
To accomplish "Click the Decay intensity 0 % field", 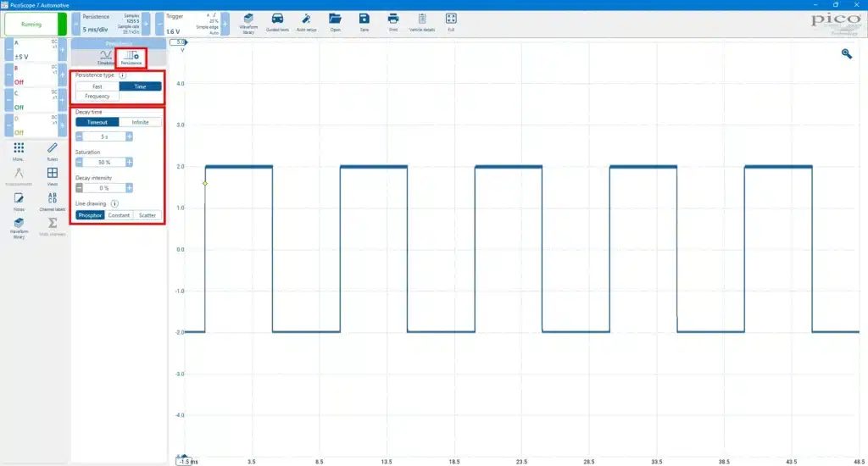I will pos(104,187).
